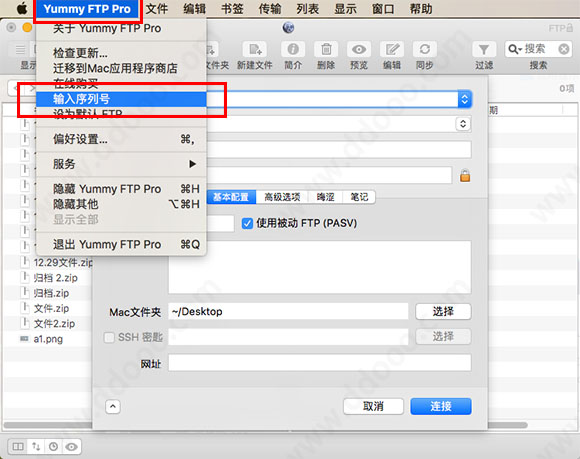Click the dual-pane view icon in status bar
Image resolution: width=580 pixels, height=459 pixels.
click(x=17, y=446)
